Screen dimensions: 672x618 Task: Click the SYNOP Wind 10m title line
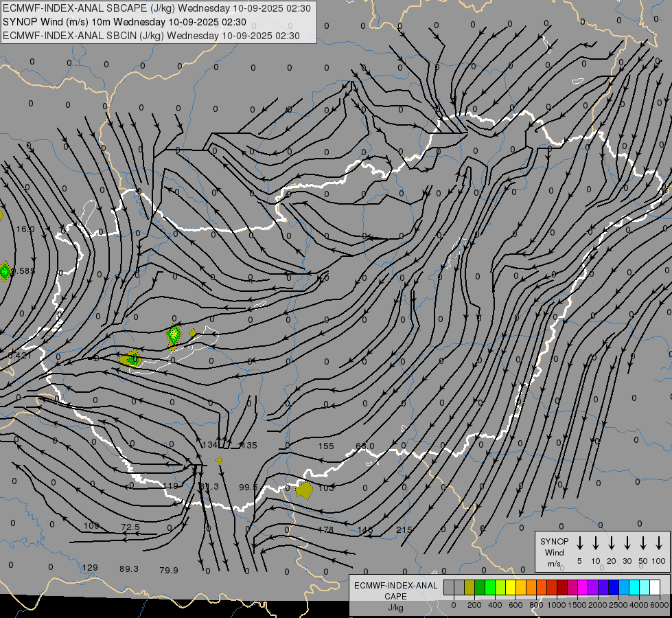point(124,22)
